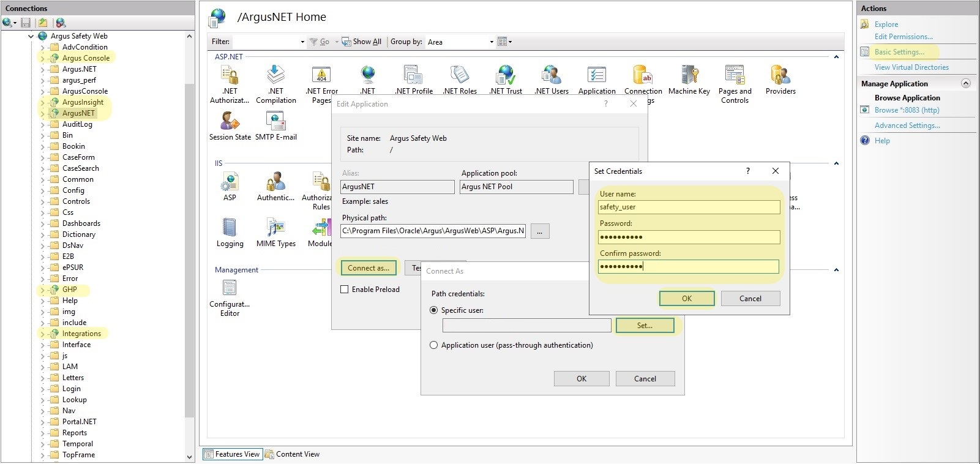
Task: Select the Pages and Controls icon
Action: (735, 84)
